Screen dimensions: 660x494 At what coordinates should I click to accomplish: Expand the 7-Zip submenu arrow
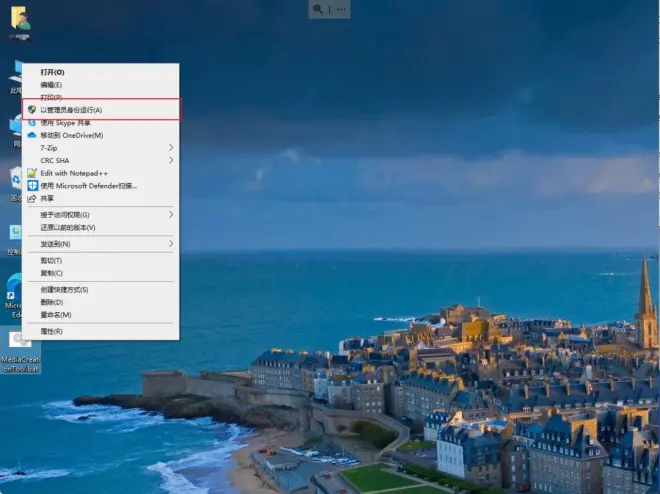tap(171, 148)
